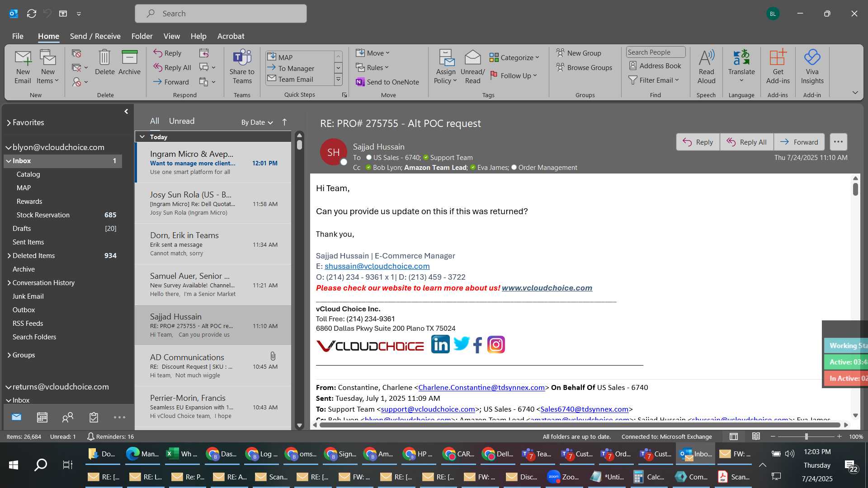Switch to Normal view layout in status bar

(x=734, y=436)
